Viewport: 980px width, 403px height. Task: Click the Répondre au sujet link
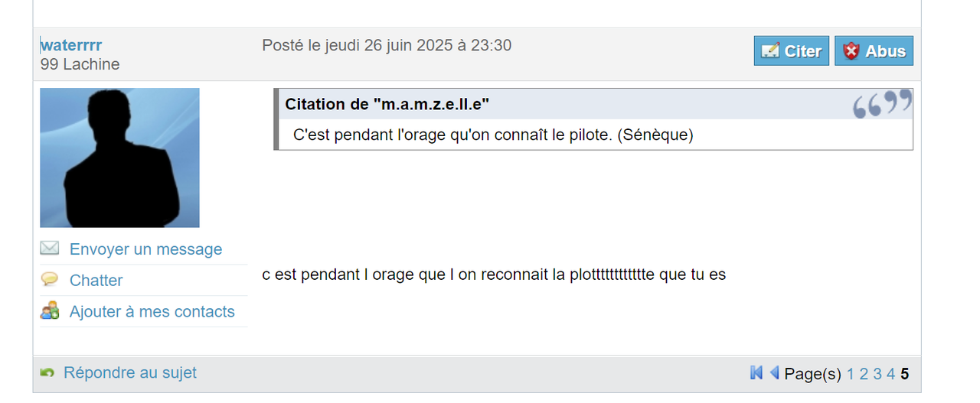tap(129, 372)
